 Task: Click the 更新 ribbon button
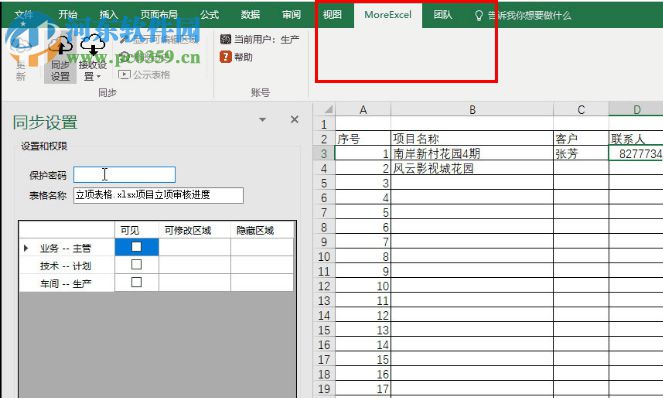20,59
